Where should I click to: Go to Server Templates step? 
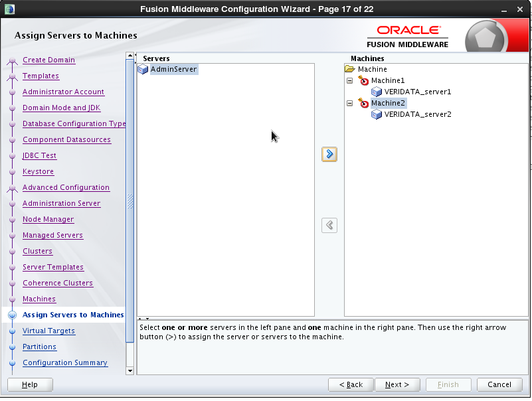[53, 268]
